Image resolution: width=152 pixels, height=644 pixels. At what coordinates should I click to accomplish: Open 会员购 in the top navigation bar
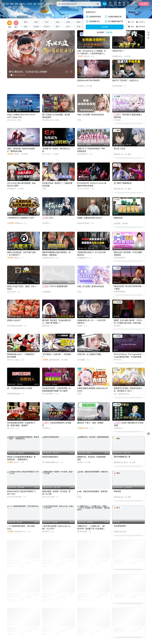point(29,4)
